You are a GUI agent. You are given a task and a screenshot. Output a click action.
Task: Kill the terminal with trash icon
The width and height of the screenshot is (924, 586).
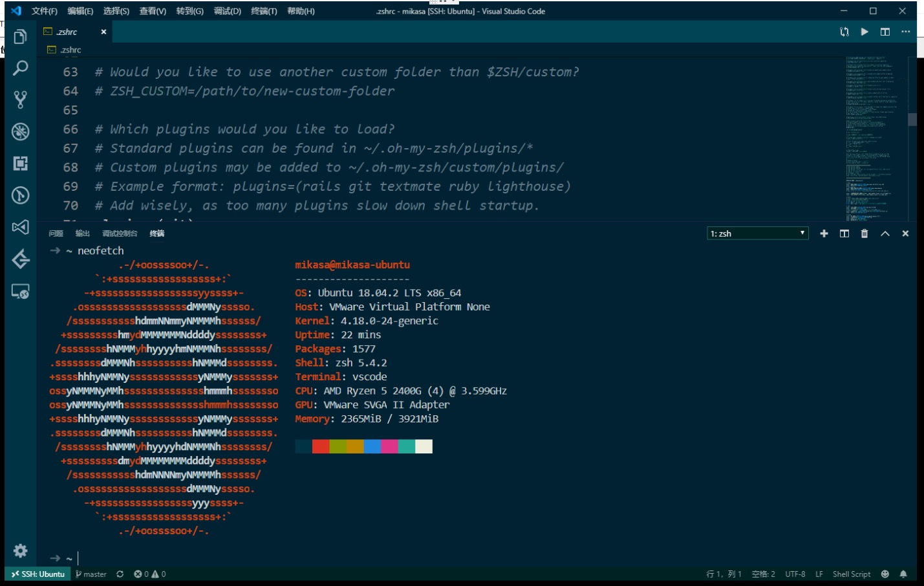coord(865,233)
